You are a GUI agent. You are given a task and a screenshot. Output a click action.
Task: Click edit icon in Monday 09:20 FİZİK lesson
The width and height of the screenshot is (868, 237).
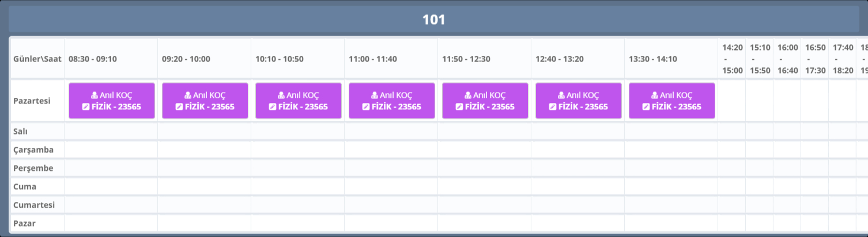[x=179, y=106]
